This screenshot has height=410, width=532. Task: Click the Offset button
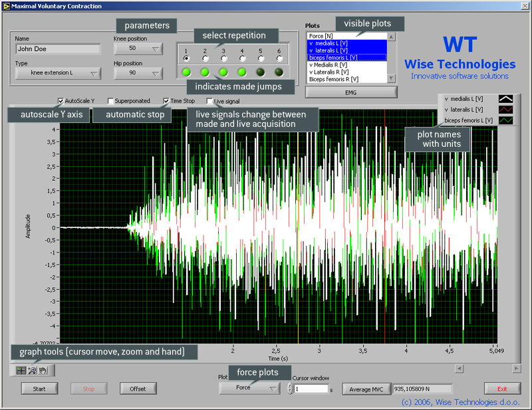138,389
